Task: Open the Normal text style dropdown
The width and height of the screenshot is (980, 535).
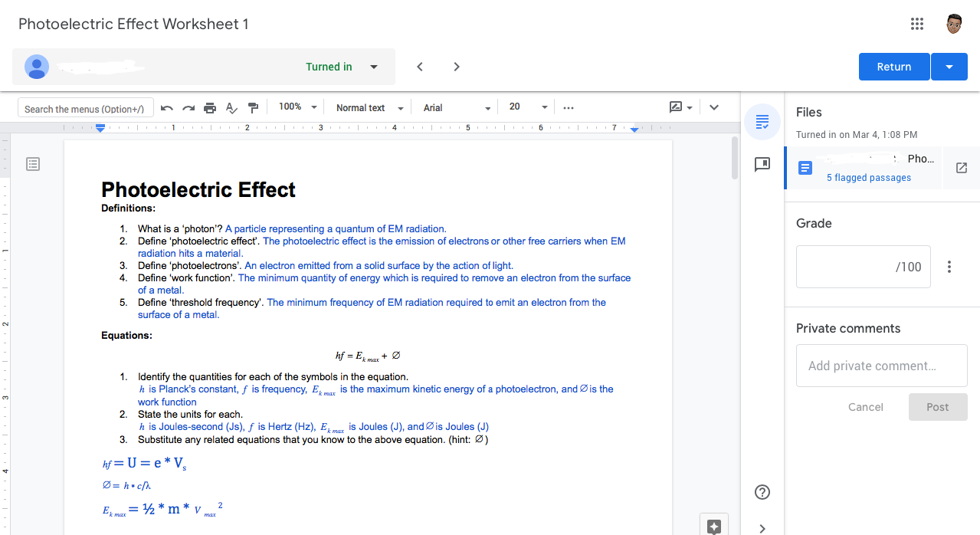Action: [x=369, y=108]
